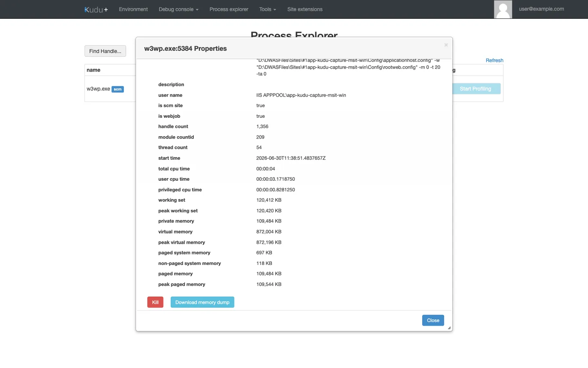Click the privileged cpu time value 00:00:00.8281250

pyautogui.click(x=275, y=190)
